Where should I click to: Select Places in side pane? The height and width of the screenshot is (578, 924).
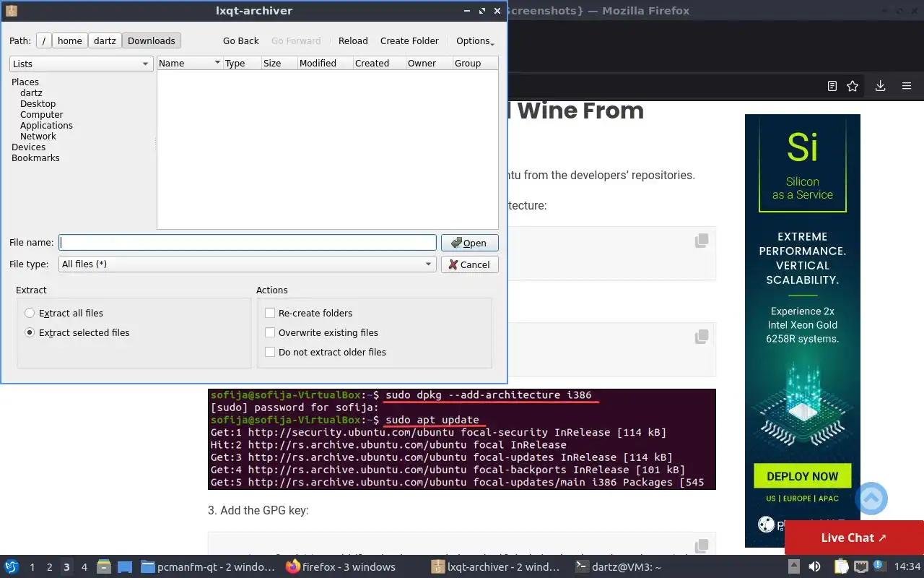tap(25, 82)
